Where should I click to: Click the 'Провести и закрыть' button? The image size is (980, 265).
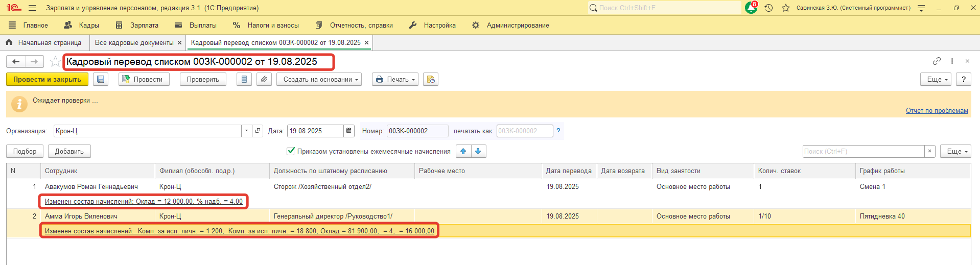point(47,80)
